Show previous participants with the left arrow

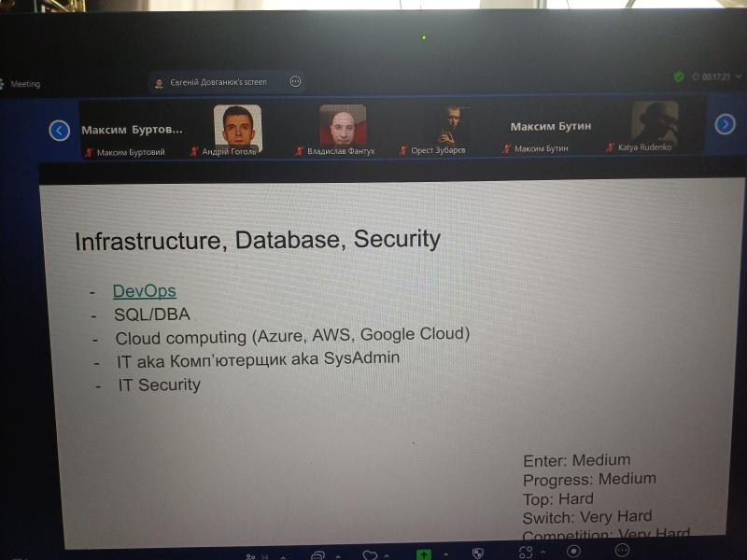[x=60, y=131]
